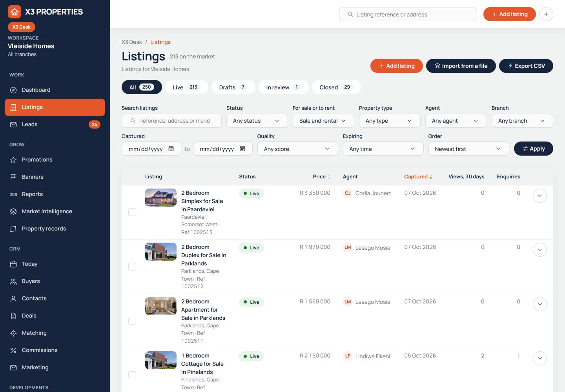Expand the Parklands apartment row chevron

[x=540, y=304]
